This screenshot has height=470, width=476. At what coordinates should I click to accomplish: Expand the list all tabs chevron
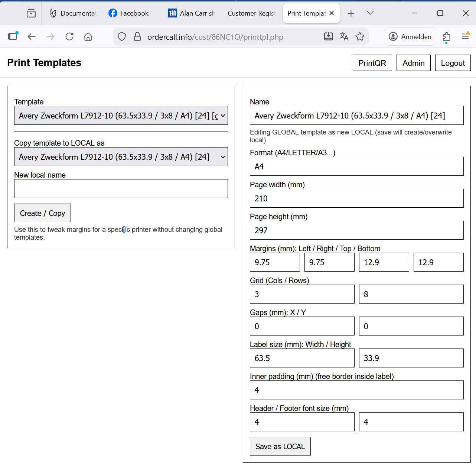pos(370,13)
